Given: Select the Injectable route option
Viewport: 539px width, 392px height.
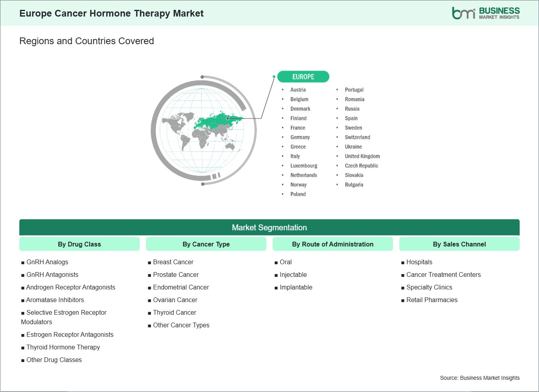Looking at the screenshot, I should pyautogui.click(x=293, y=275).
